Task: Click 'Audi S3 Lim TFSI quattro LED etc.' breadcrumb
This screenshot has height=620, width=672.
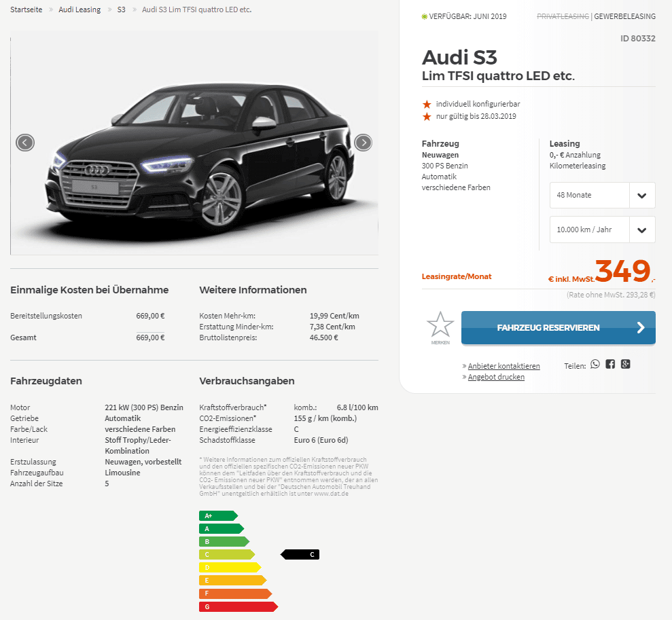Action: 197,10
